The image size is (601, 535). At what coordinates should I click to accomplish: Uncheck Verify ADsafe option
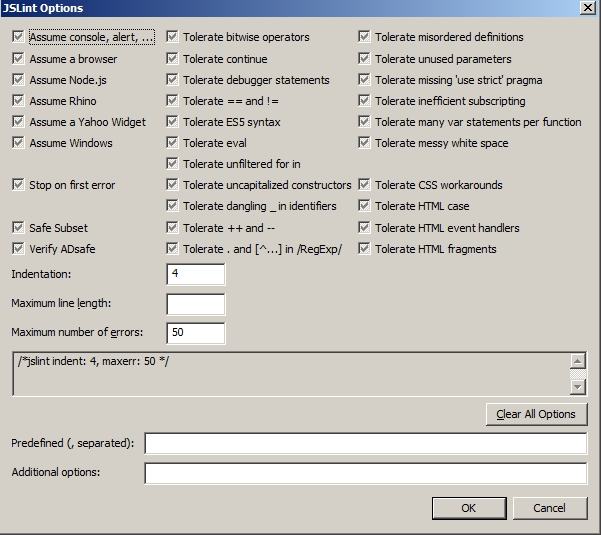tap(18, 249)
